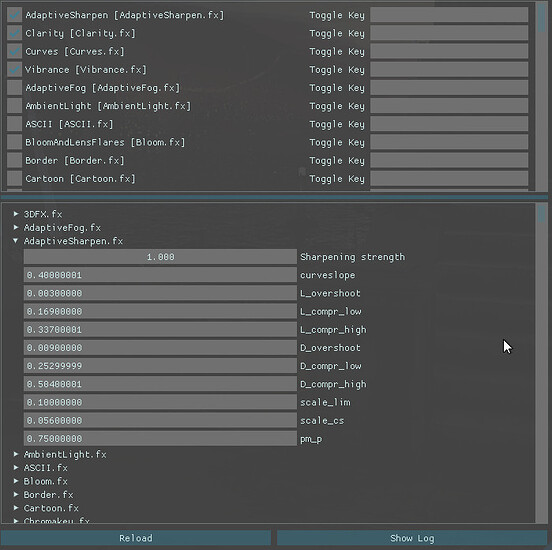Enable the BloomAndLensFlares checkbox
The width and height of the screenshot is (552, 550).
tap(14, 142)
